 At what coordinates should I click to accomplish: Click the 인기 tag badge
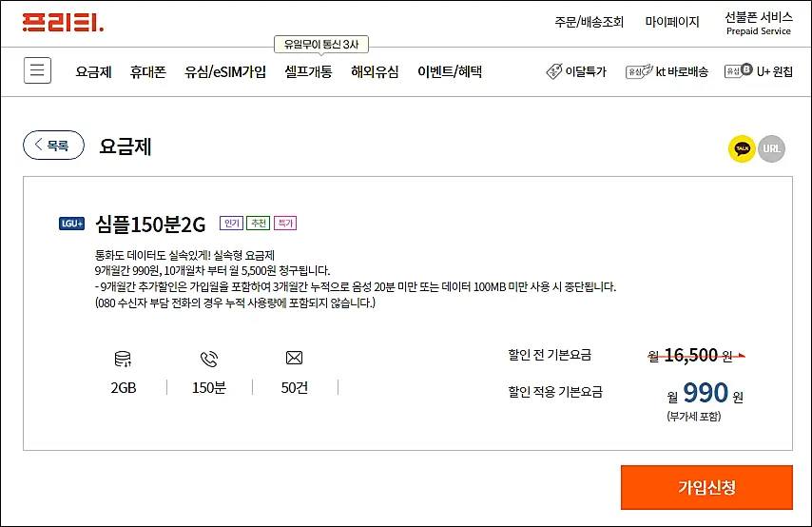[x=231, y=224]
